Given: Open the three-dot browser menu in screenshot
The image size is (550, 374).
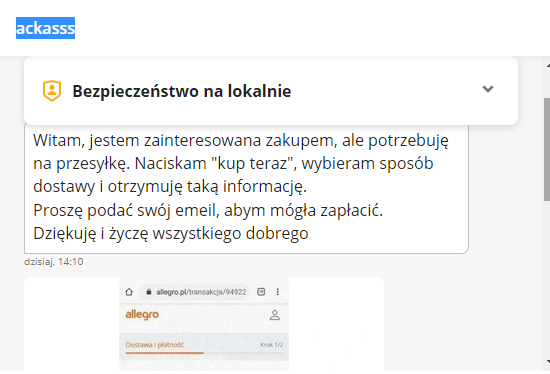Looking at the screenshot, I should [x=278, y=292].
